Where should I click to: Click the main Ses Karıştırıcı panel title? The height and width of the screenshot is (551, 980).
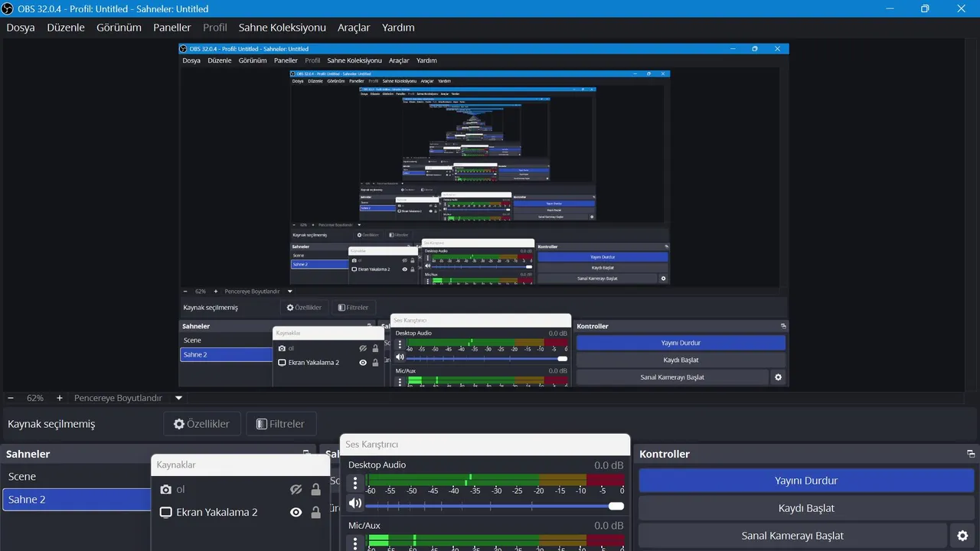coord(371,444)
